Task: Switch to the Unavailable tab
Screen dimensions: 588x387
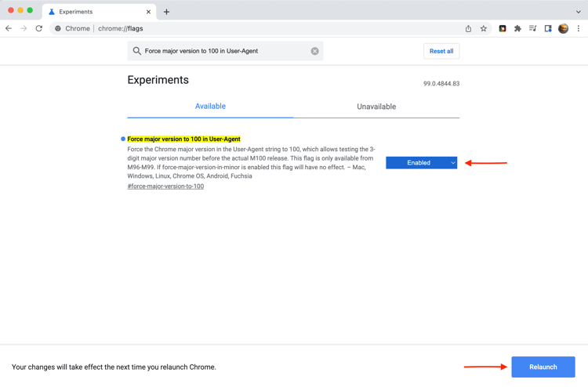Action: click(x=376, y=107)
